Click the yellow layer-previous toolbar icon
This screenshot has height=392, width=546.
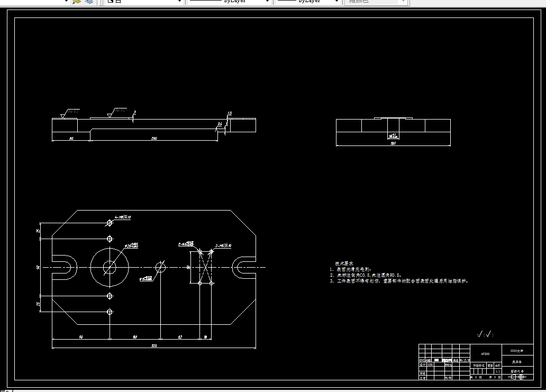[x=77, y=2]
